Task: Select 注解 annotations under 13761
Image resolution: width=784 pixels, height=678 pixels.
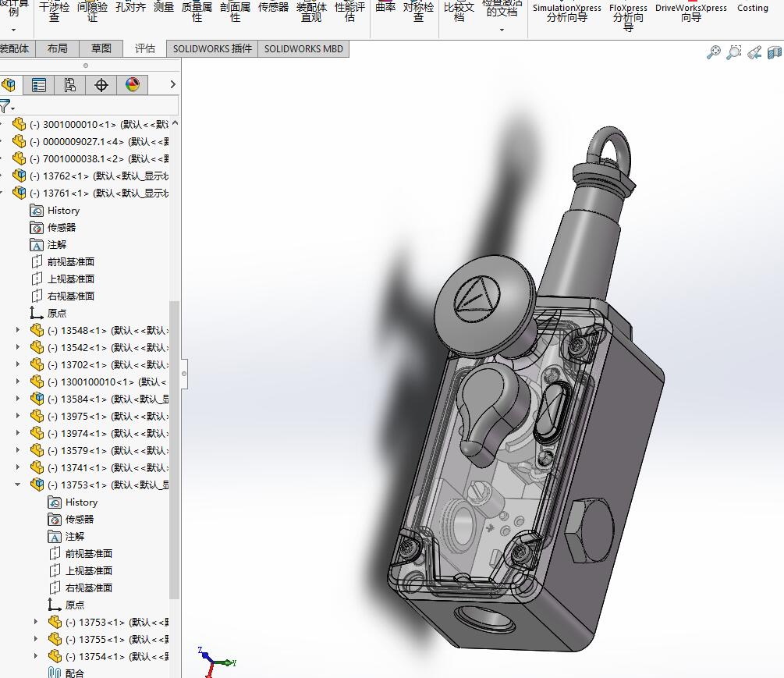Action: tap(48, 244)
